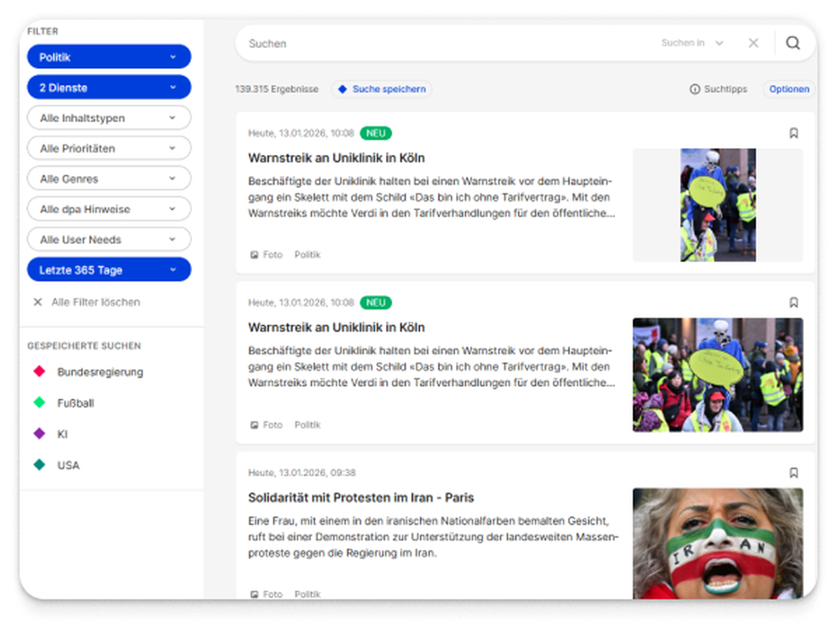Expand the Letzte 365 Tage date filter
840x630 pixels.
tap(109, 270)
